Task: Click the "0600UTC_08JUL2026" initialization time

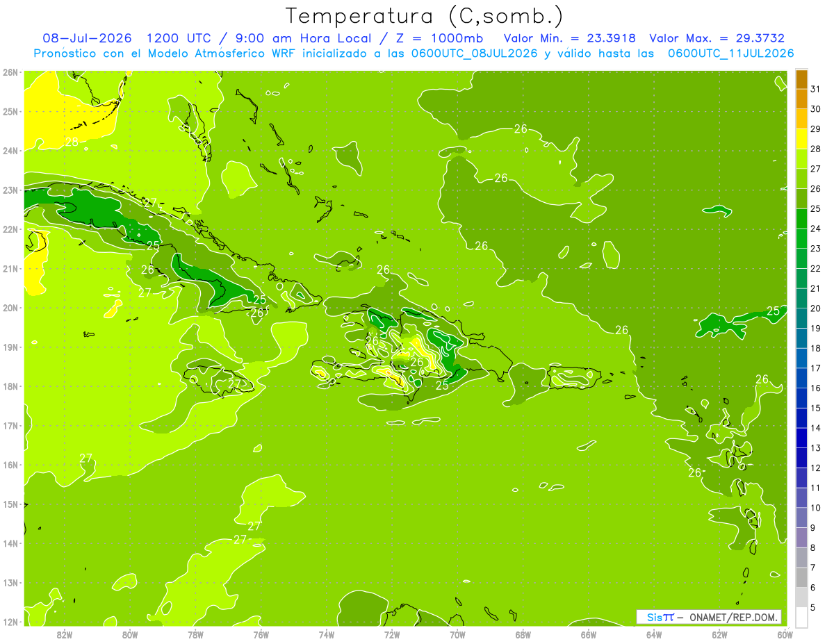Action: pyautogui.click(x=474, y=53)
